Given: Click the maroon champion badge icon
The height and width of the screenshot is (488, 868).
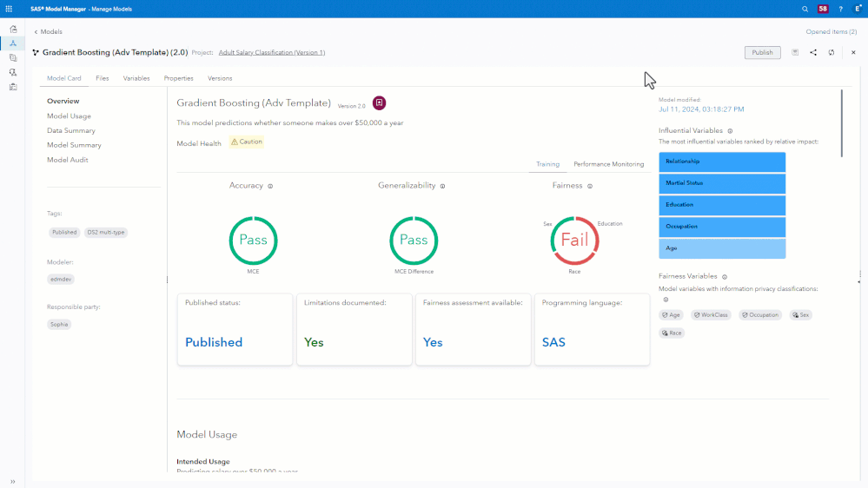Looking at the screenshot, I should pos(379,103).
